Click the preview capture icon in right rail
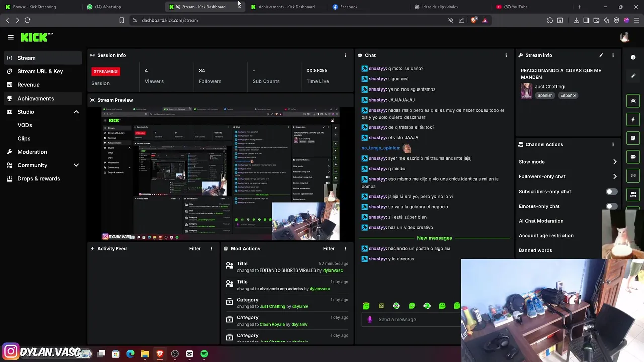Image resolution: width=644 pixels, height=362 pixels. pyautogui.click(x=633, y=101)
